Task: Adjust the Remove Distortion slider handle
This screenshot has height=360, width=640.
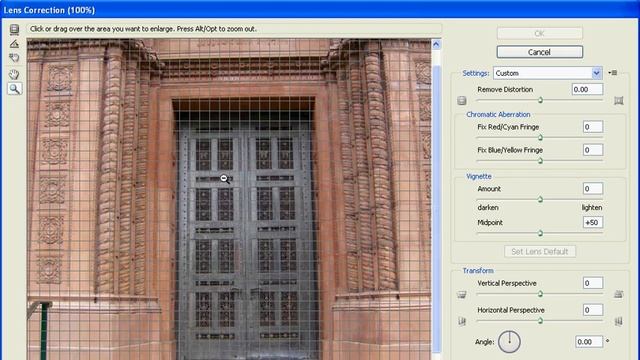Action: pos(540,100)
